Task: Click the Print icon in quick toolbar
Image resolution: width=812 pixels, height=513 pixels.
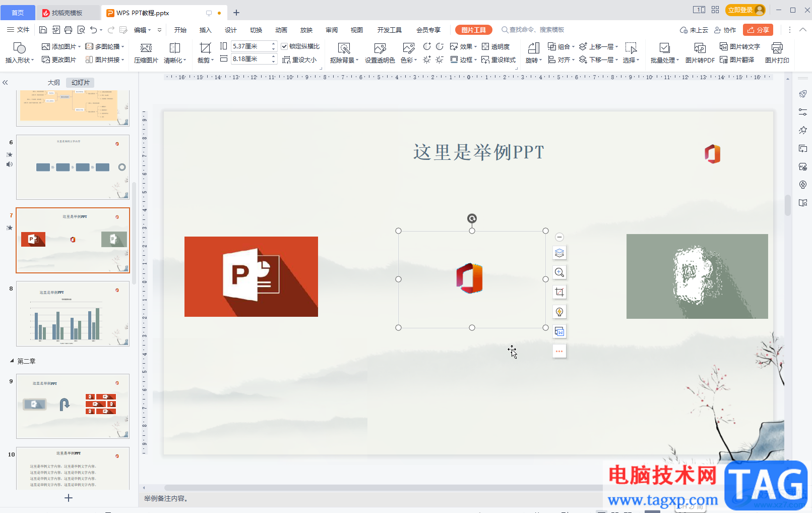Action: [x=68, y=30]
